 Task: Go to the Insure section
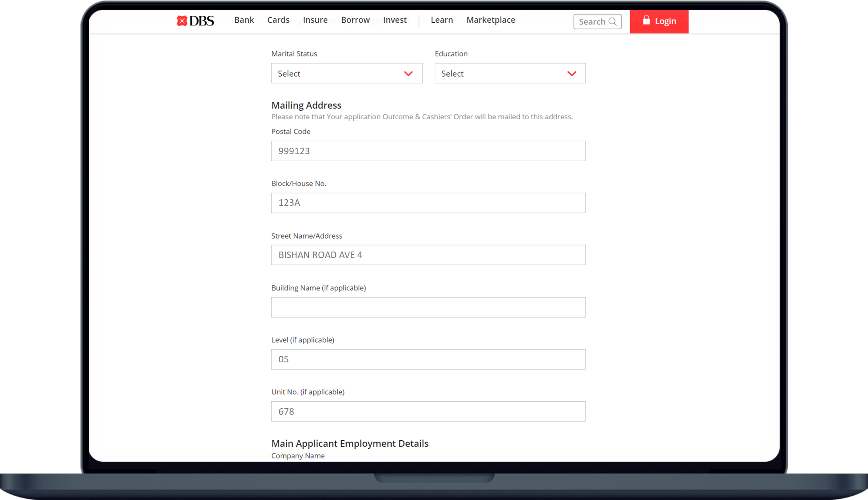[315, 20]
